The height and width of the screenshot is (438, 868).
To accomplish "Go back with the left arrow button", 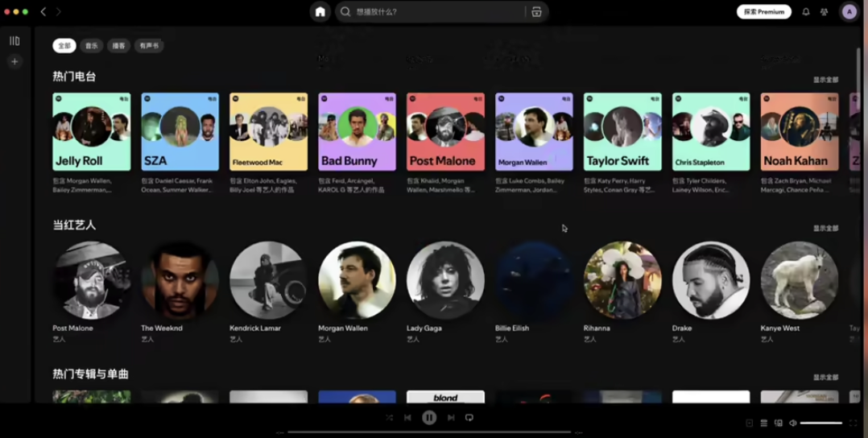I will point(43,11).
